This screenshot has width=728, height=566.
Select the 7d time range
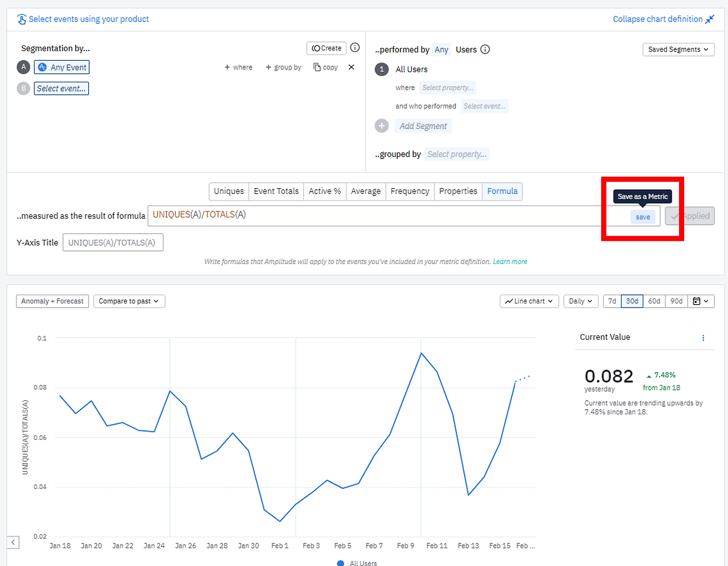point(612,301)
